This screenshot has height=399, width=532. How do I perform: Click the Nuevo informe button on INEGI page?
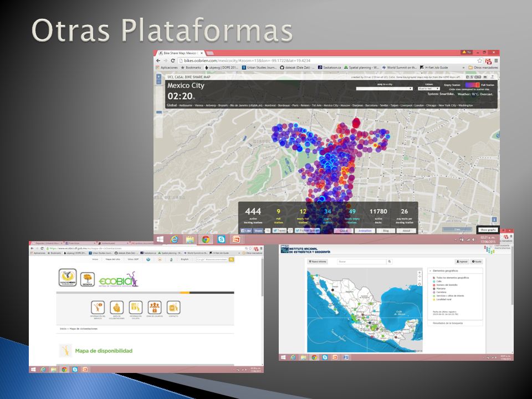click(318, 262)
